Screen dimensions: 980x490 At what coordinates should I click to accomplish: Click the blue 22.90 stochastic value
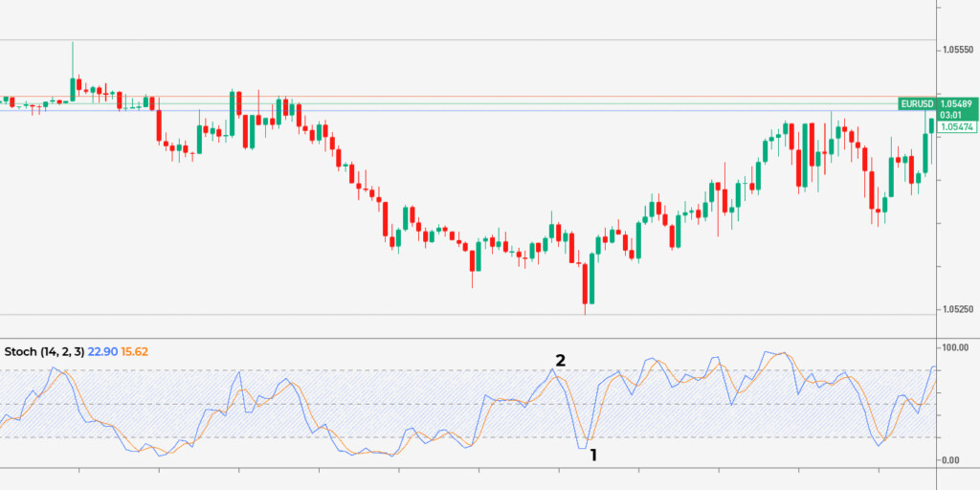[x=102, y=351]
